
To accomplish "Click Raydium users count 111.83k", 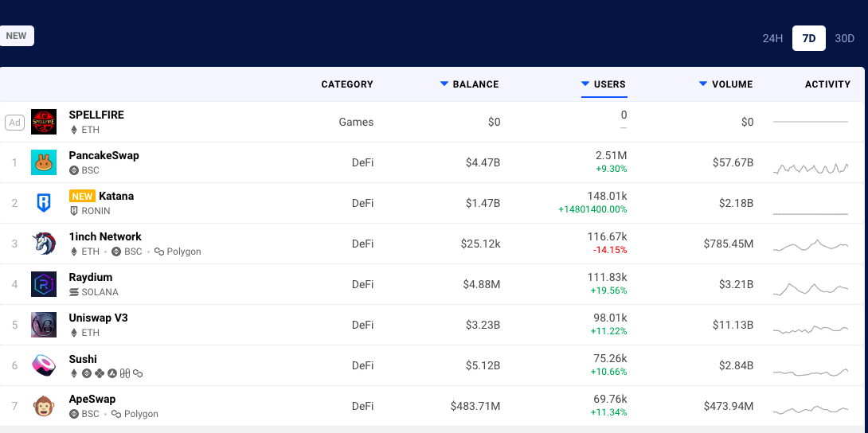I will [608, 277].
